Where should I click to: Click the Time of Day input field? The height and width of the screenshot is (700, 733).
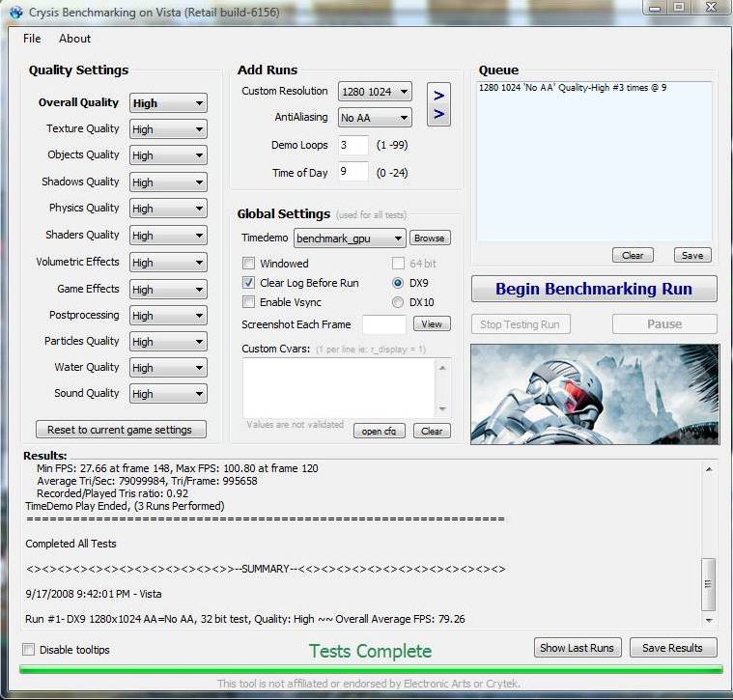pos(352,172)
